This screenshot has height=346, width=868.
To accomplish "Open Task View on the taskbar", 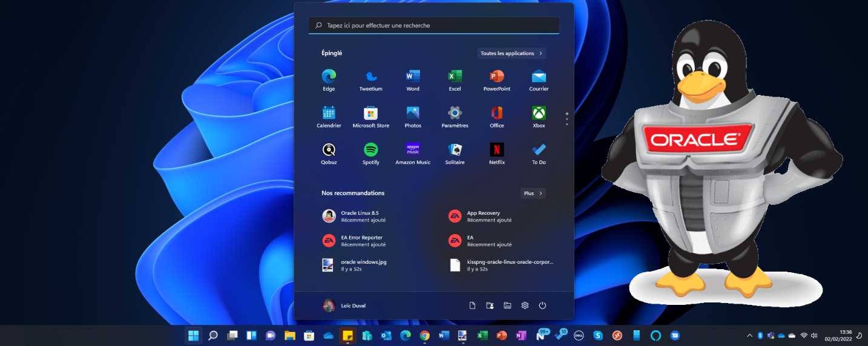I will (x=232, y=335).
